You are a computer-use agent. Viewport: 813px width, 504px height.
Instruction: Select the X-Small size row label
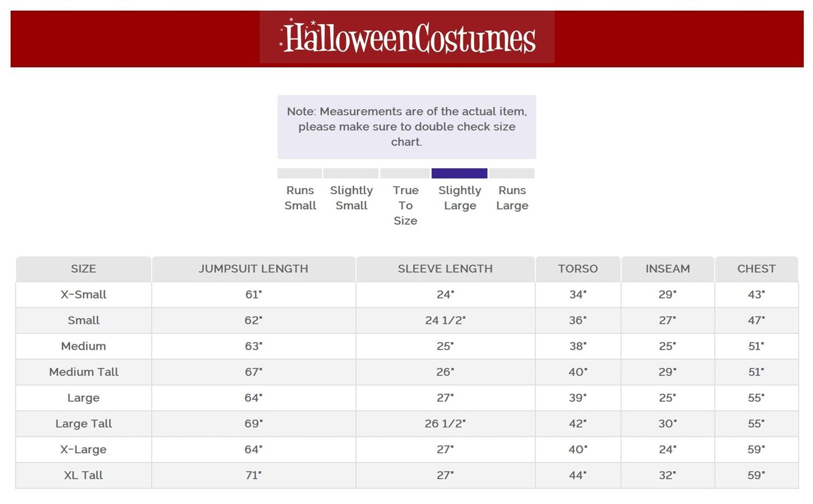click(x=84, y=295)
